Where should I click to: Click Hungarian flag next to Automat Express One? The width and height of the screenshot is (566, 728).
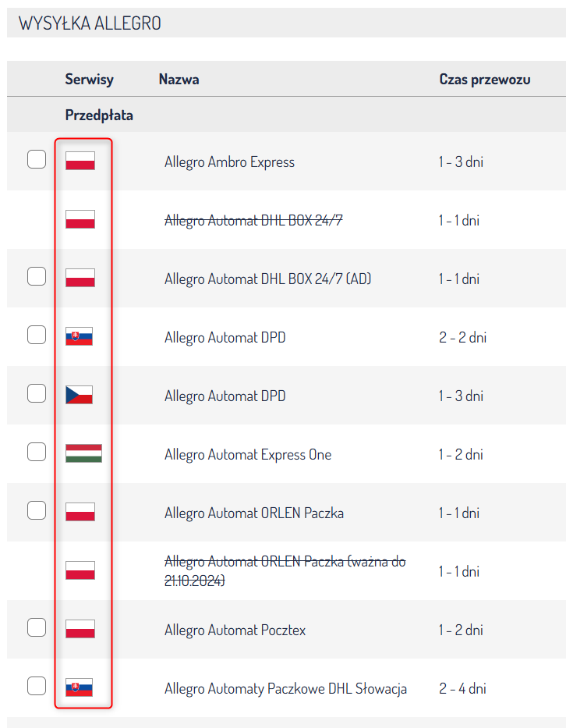(83, 453)
